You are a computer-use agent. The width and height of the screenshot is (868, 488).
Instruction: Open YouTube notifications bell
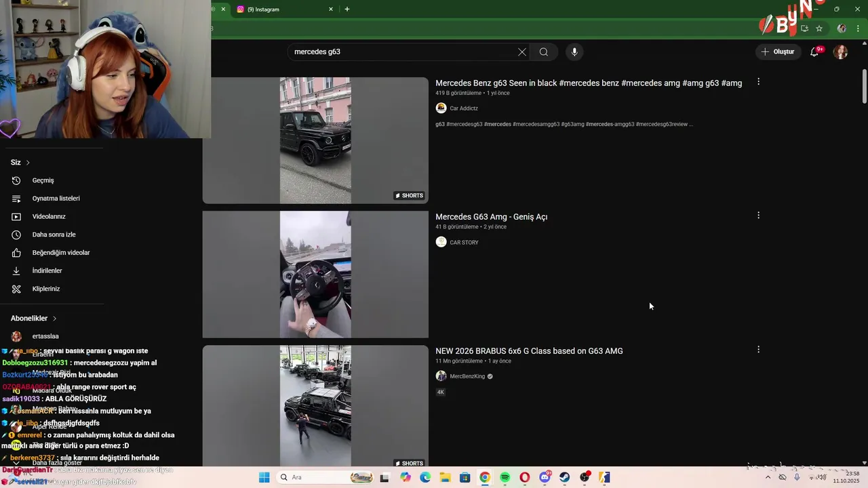pyautogui.click(x=814, y=52)
